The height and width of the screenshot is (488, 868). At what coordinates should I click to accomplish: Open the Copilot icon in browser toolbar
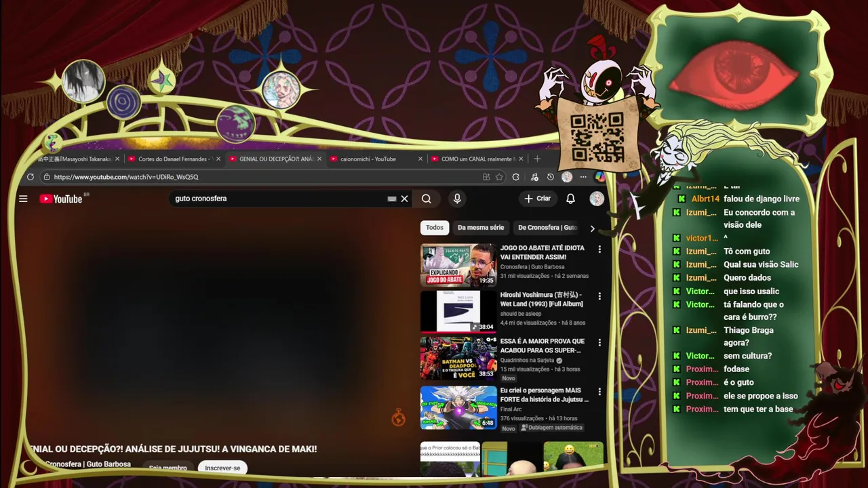600,177
